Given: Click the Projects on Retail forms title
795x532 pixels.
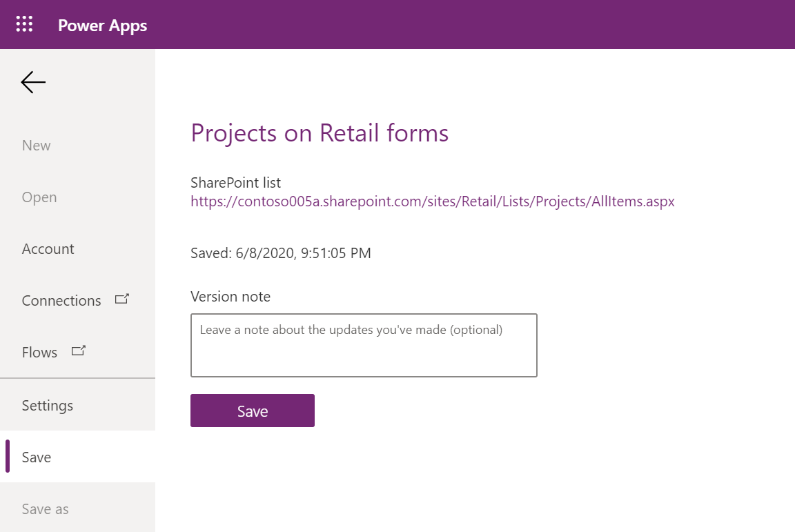Looking at the screenshot, I should point(319,133).
